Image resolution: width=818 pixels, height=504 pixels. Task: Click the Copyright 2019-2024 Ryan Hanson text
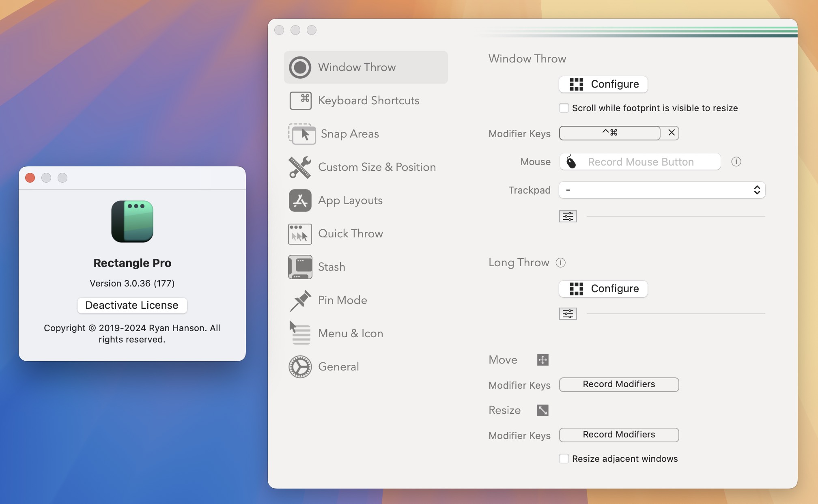tap(132, 334)
